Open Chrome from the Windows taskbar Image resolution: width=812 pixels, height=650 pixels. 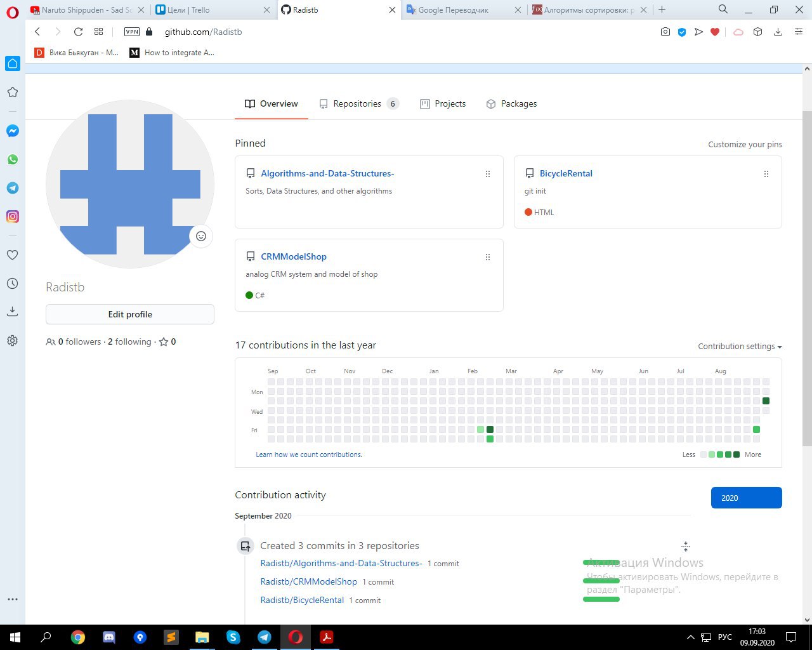coord(78,637)
